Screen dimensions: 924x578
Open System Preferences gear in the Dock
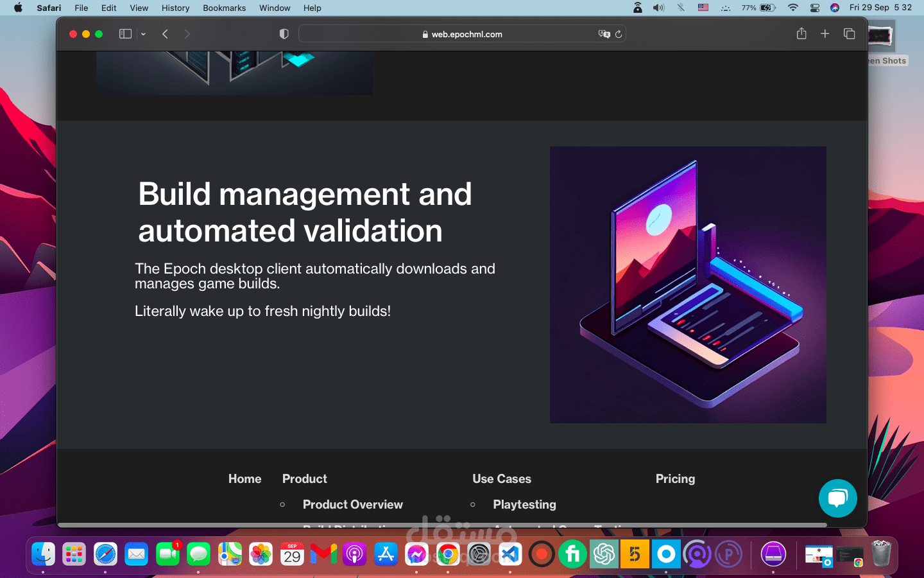coord(479,554)
